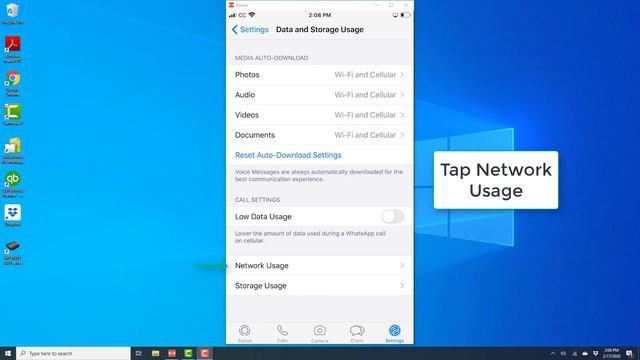The image size is (640, 360).
Task: Click the taskbar search box
Action: 73,353
